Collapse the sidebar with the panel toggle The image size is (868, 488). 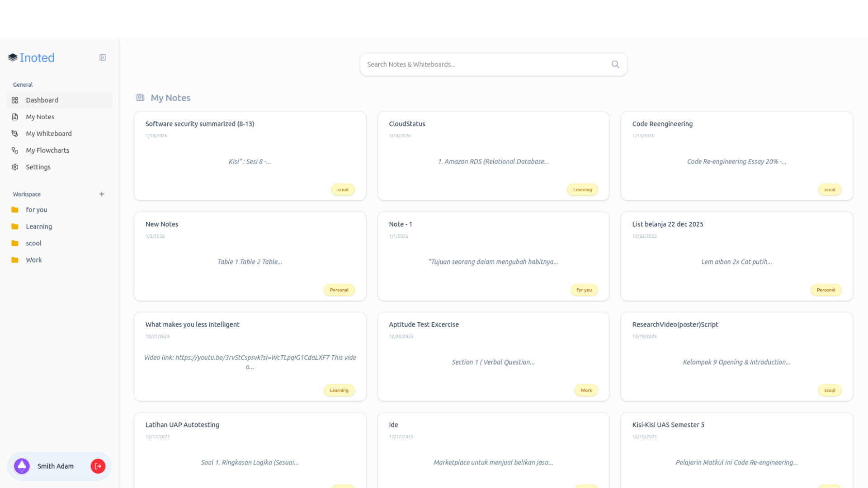tap(103, 57)
